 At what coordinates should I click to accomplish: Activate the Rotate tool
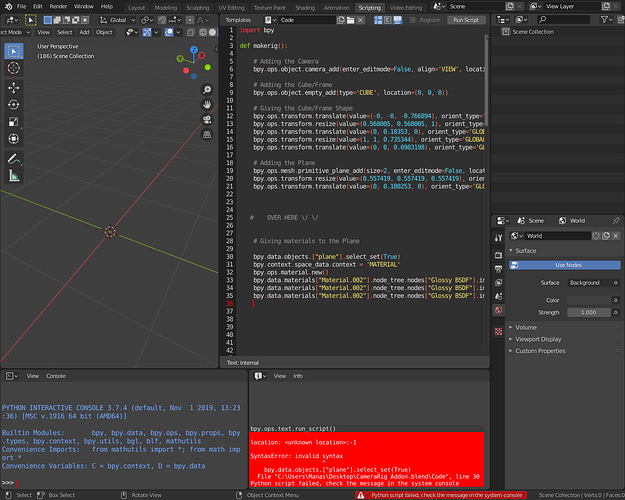coord(14,104)
